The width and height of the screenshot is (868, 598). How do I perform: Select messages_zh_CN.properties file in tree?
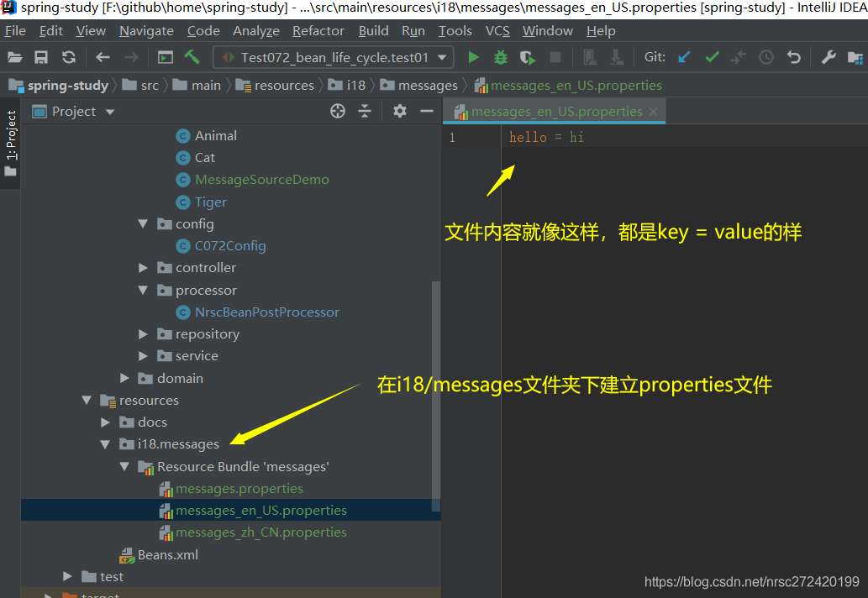261,532
